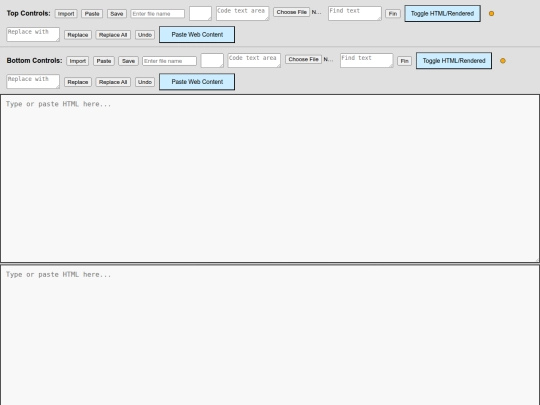Screen dimensions: 540x405
Task: Focus the Top Controls file name field
Action: 158,14
